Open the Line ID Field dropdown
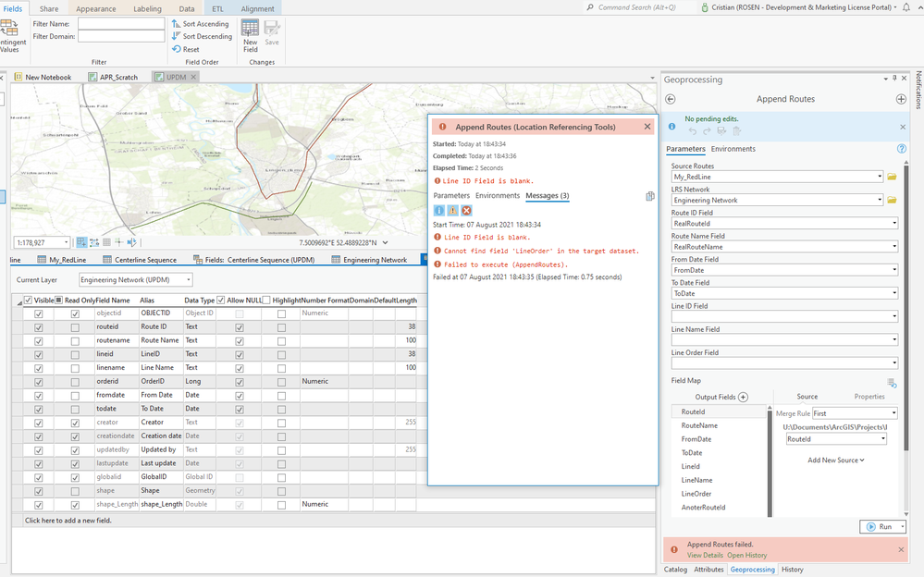Viewport: 924px width, 577px height. (784, 316)
